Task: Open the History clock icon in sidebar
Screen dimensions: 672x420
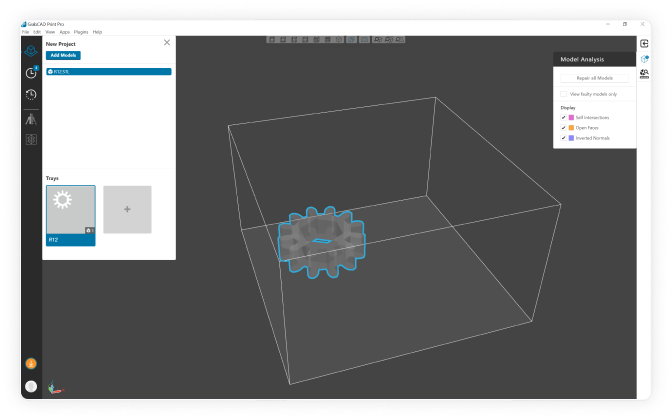Action: [31, 95]
